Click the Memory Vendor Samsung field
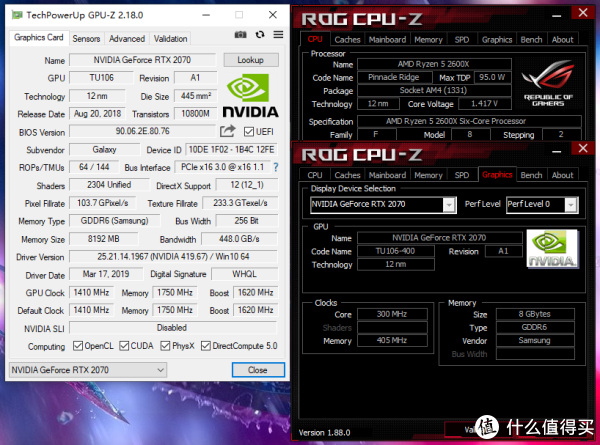The width and height of the screenshot is (600, 445). click(x=535, y=340)
